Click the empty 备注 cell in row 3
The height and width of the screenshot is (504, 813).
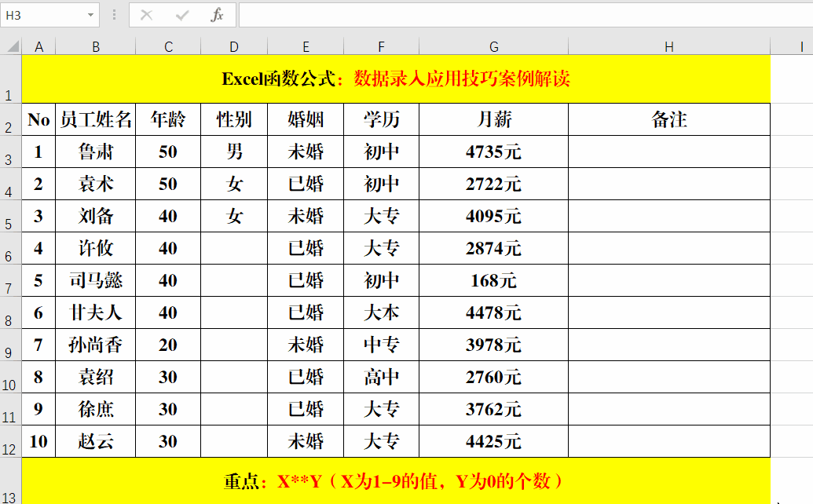point(669,152)
